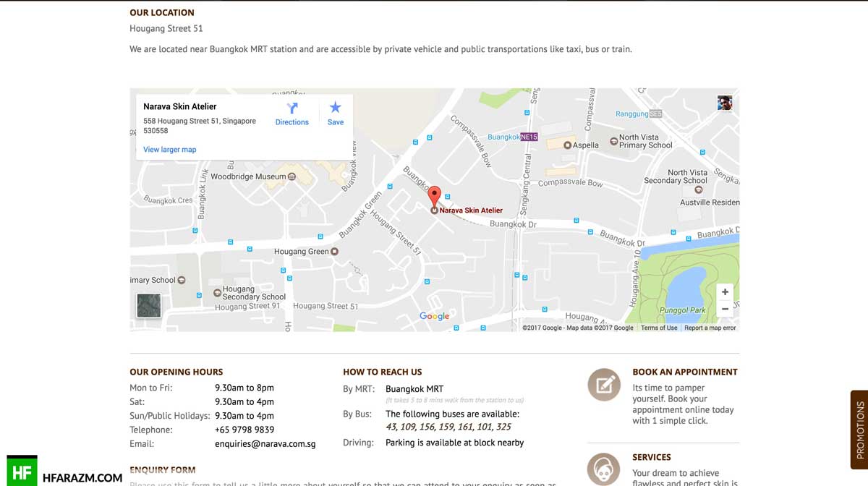868x486 pixels.
Task: Click the Our Opening Hours heading
Action: tap(176, 372)
